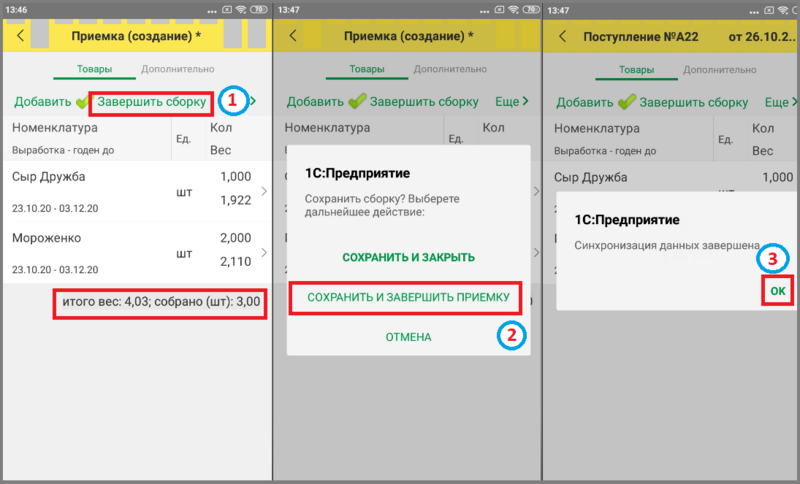
Task: Tap Добавить in the middle screen
Action: [315, 102]
